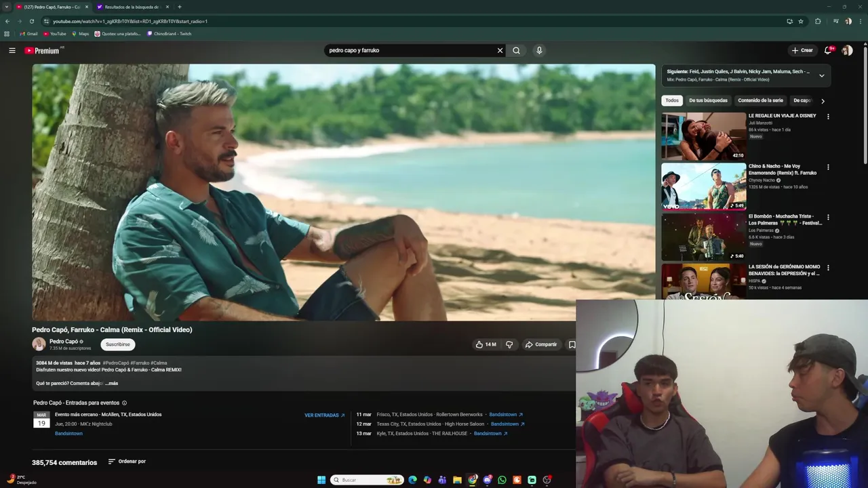Open File Explorer from the taskbar
Viewport: 868px width, 488px height.
(457, 480)
